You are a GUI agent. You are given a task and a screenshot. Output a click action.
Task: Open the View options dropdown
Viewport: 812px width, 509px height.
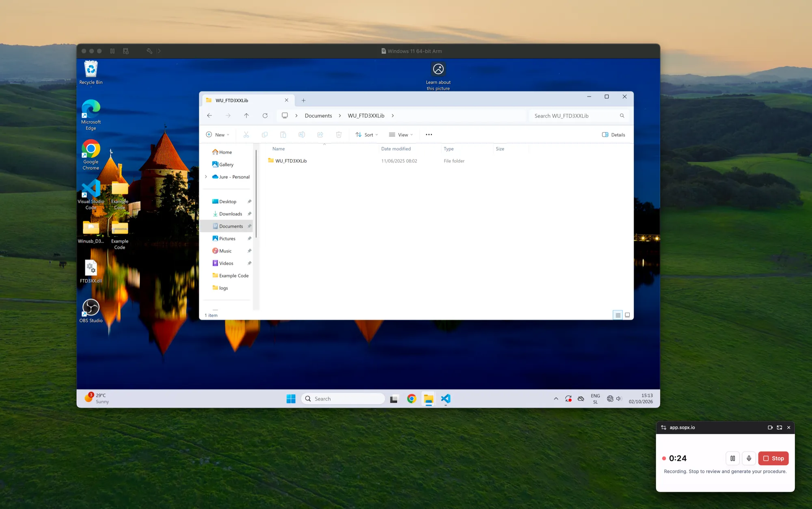pyautogui.click(x=401, y=135)
